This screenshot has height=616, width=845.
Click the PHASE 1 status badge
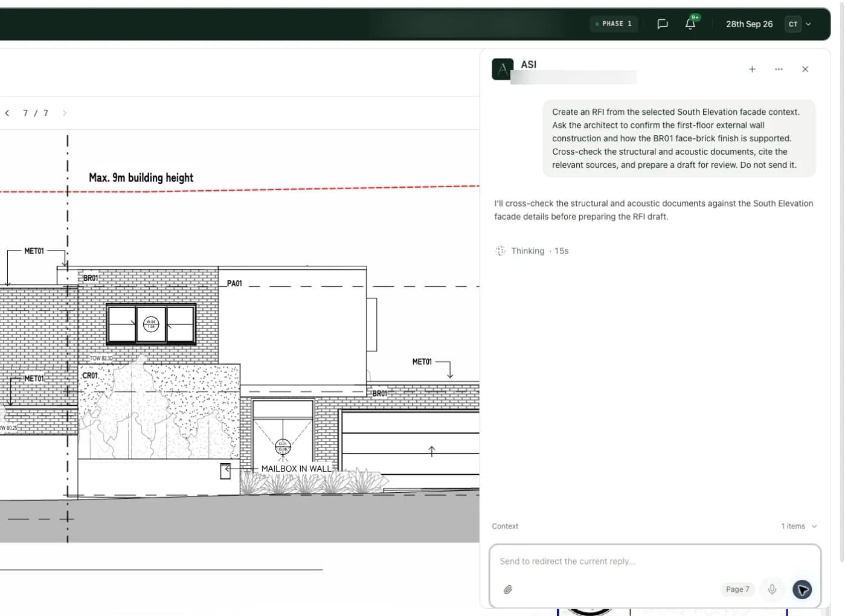[x=614, y=24]
